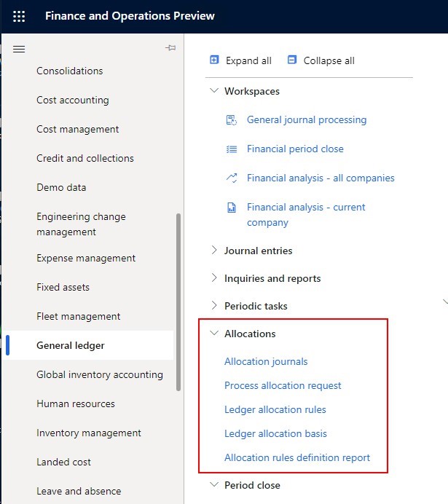Click the Financial analysis all companies chart icon
Screen dimensions: 448x504
[232, 178]
